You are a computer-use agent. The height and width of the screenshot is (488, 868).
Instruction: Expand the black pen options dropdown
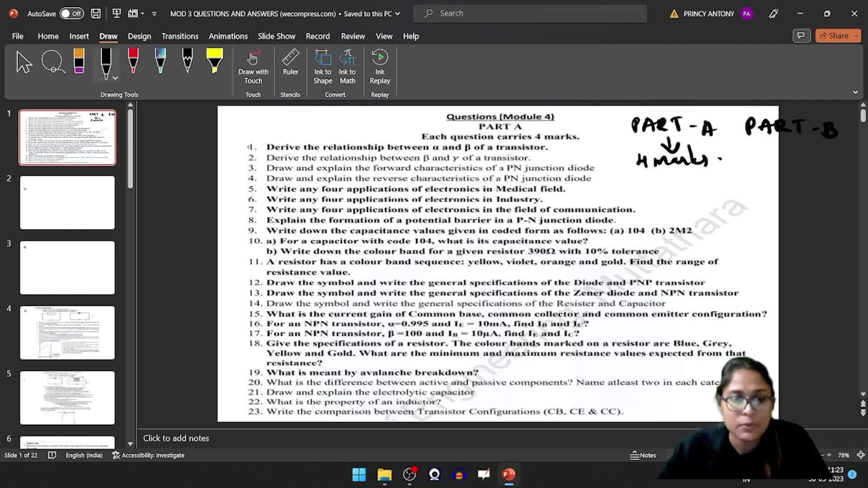point(116,78)
